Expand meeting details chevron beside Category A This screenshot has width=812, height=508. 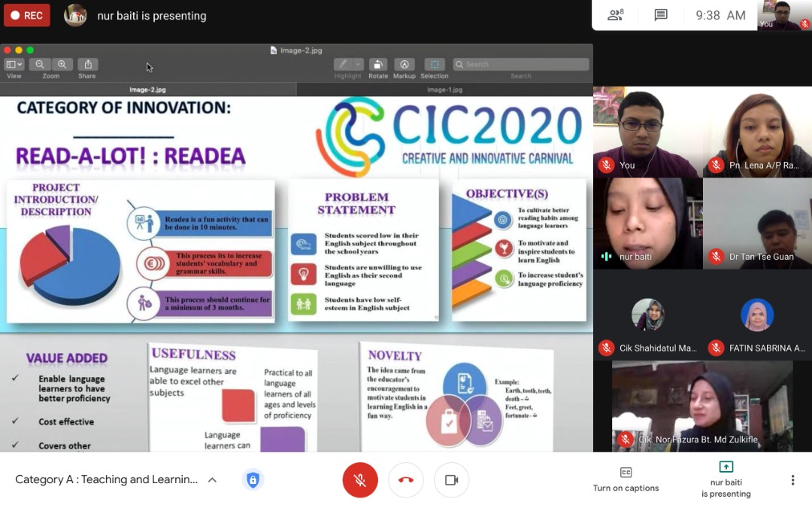point(212,480)
